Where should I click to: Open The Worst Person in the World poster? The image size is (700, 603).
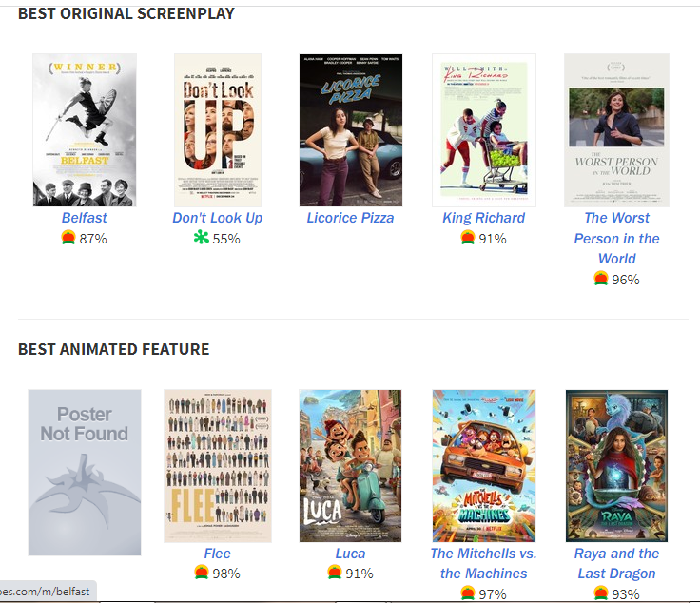click(616, 130)
